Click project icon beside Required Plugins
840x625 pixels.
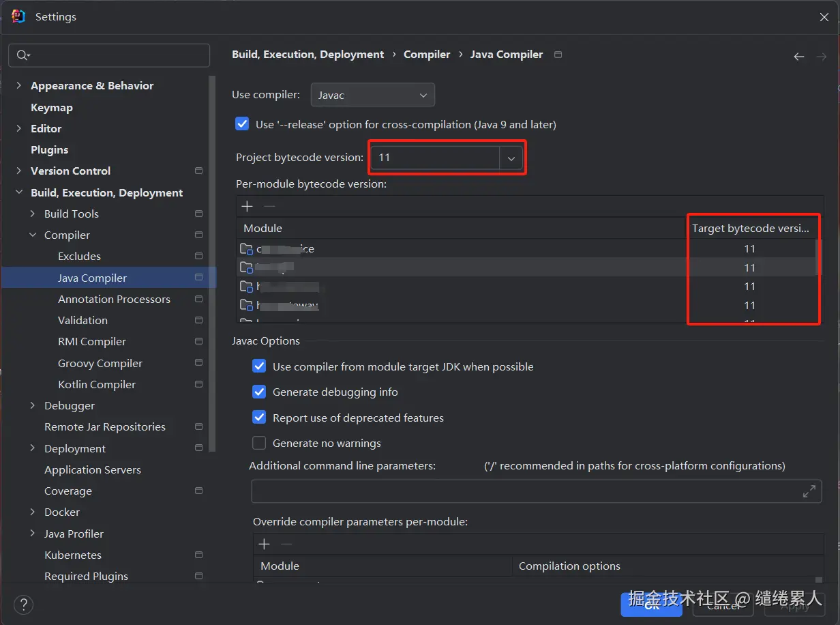[x=198, y=576]
